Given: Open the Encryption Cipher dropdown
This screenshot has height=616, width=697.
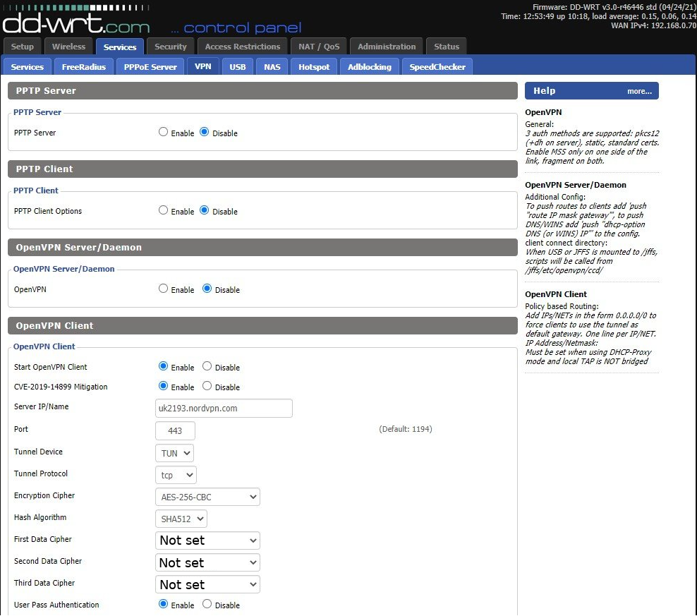Looking at the screenshot, I should tap(207, 497).
